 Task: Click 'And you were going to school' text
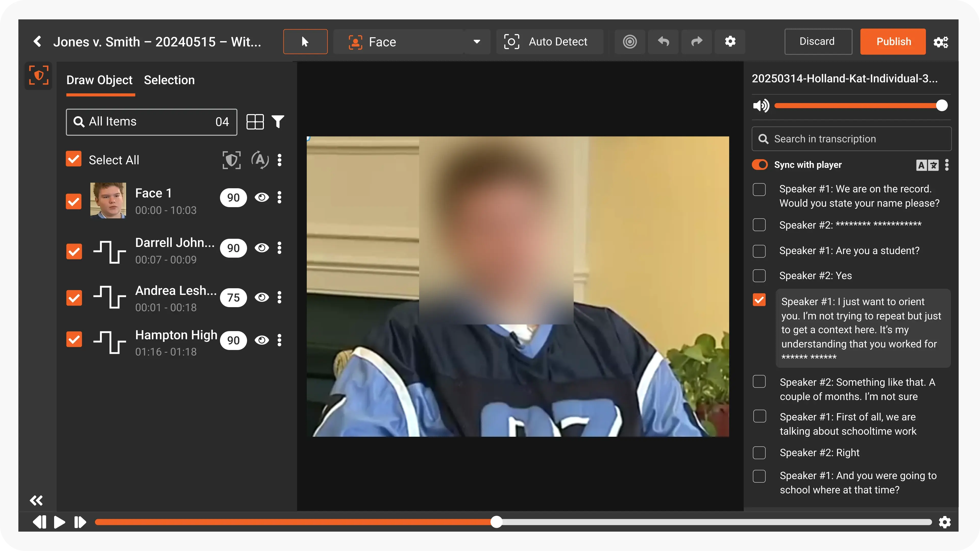pyautogui.click(x=858, y=483)
